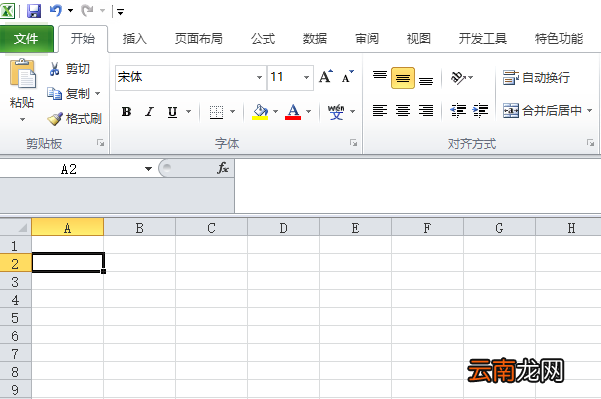Open the Name Box dropdown arrow
Screen dimensions: 601x399
(x=148, y=169)
